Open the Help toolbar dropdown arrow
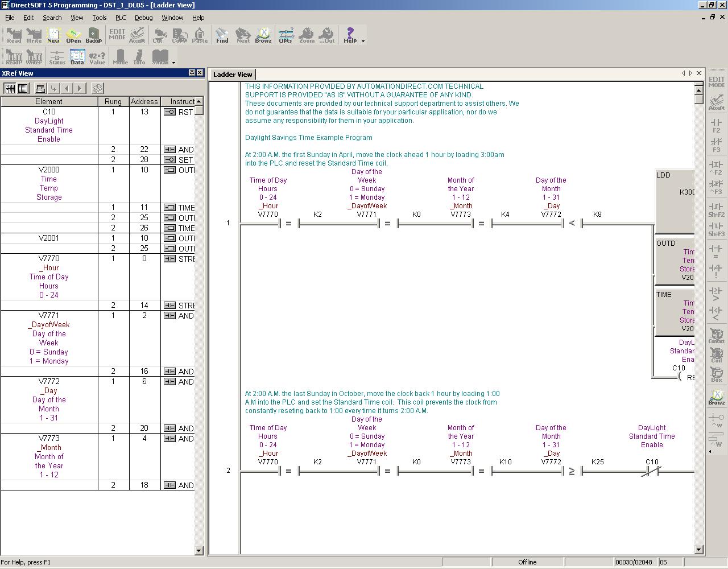 click(x=363, y=41)
